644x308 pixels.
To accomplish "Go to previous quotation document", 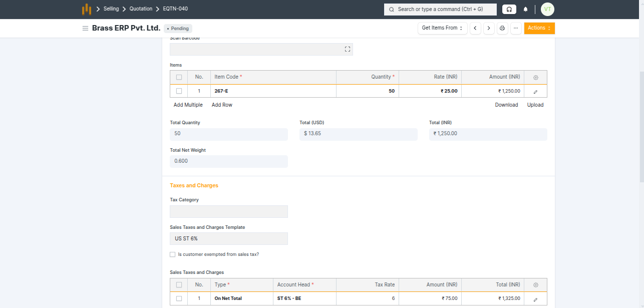I will pyautogui.click(x=475, y=28).
